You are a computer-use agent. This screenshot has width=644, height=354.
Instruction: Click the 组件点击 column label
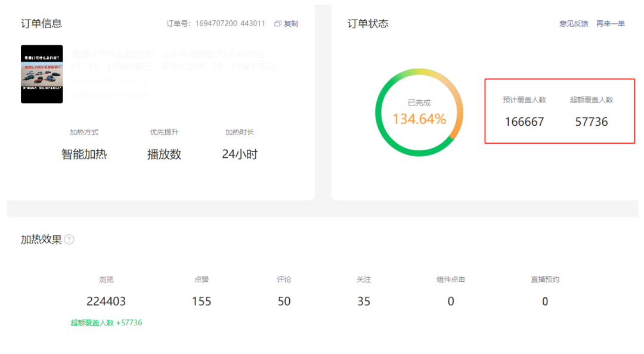451,280
